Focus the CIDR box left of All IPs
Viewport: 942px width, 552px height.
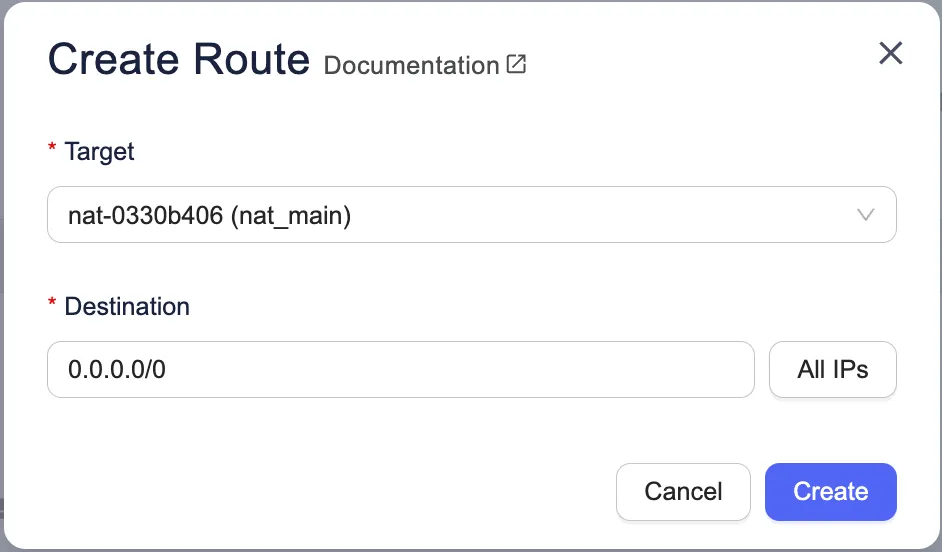pyautogui.click(x=400, y=369)
